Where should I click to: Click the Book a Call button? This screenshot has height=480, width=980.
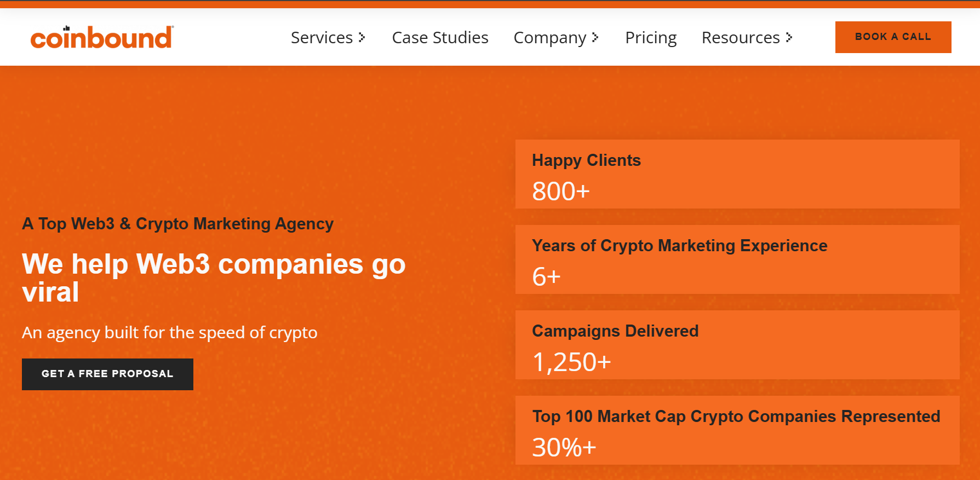(x=893, y=37)
